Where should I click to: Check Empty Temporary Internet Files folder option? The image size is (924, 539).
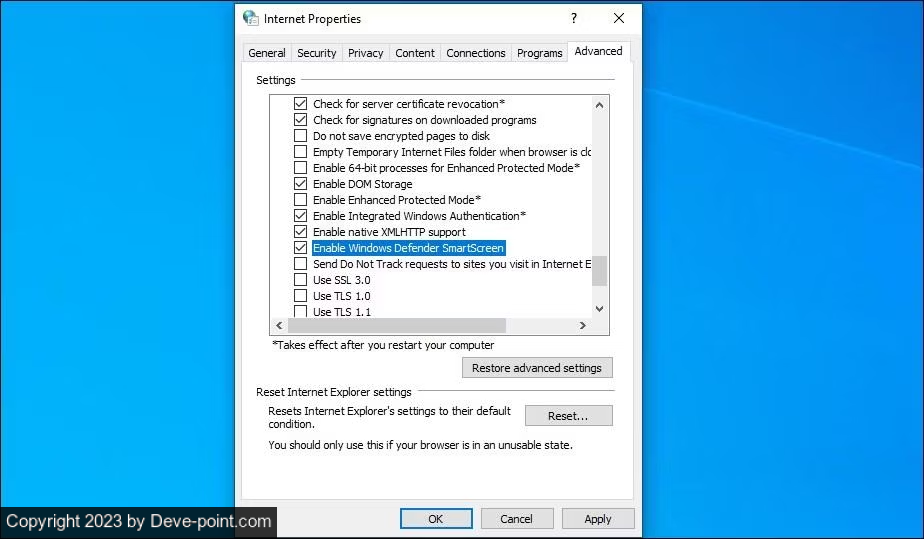[301, 152]
